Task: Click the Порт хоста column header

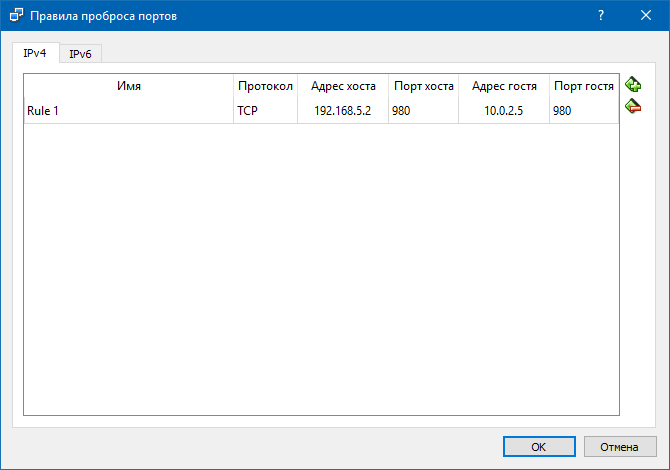Action: (424, 86)
